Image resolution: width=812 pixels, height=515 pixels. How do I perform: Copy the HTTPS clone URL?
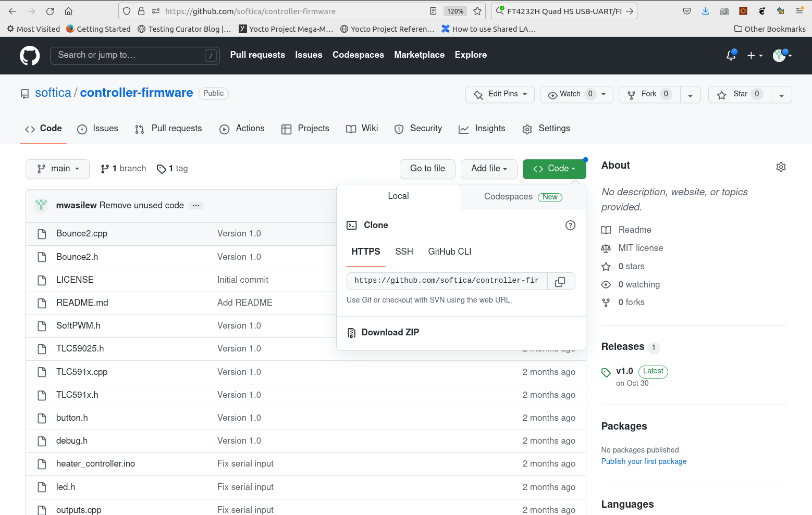pyautogui.click(x=560, y=281)
